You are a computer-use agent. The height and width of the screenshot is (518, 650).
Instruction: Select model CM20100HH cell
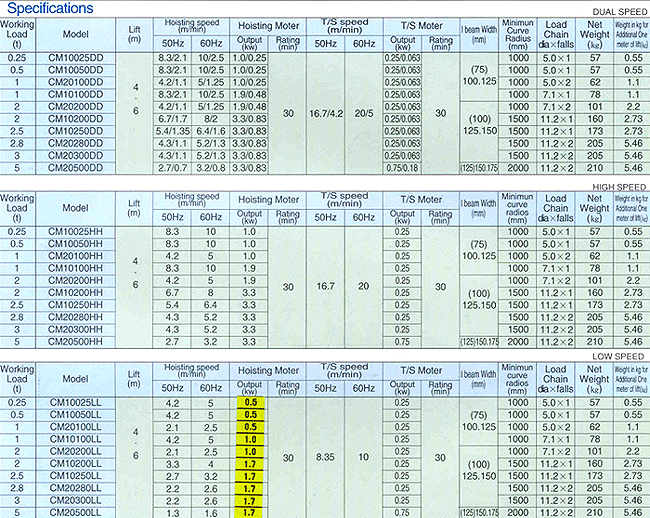click(75, 256)
